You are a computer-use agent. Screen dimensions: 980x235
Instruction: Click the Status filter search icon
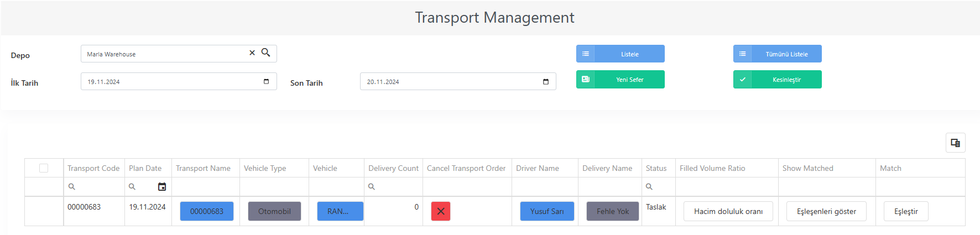point(649,187)
